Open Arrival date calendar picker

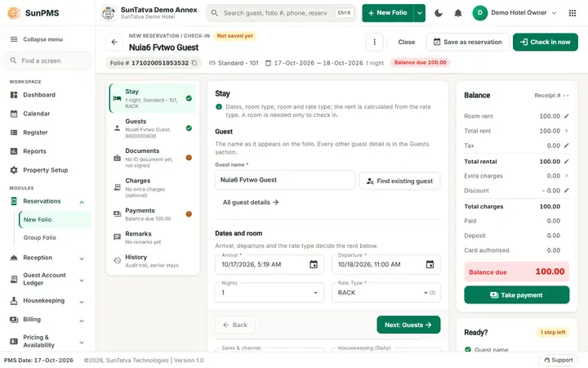314,264
